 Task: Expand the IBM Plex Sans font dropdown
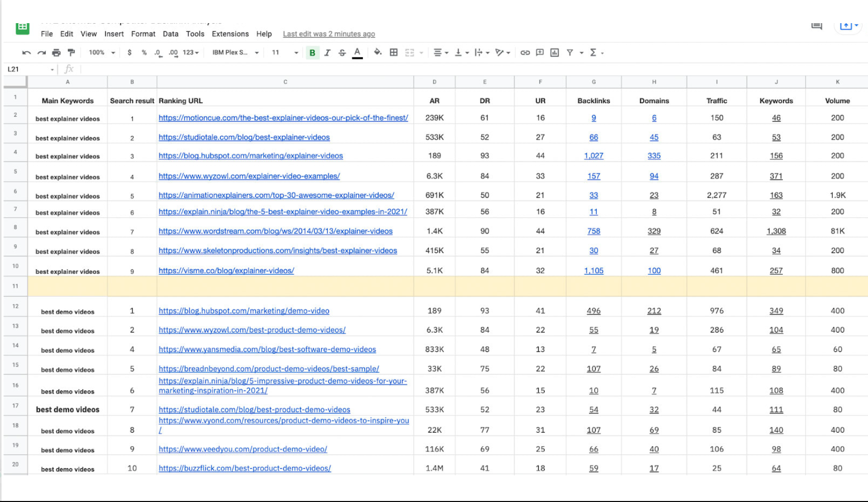tap(235, 52)
